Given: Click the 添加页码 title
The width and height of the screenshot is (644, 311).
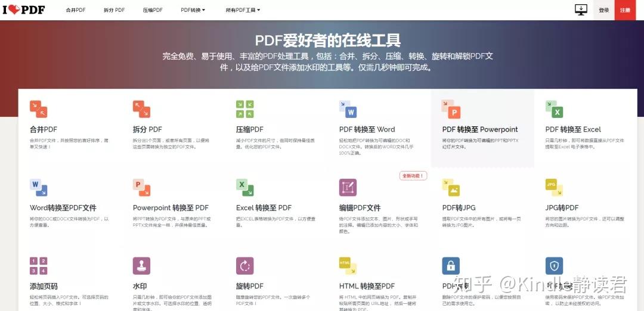Looking at the screenshot, I should point(44,286).
